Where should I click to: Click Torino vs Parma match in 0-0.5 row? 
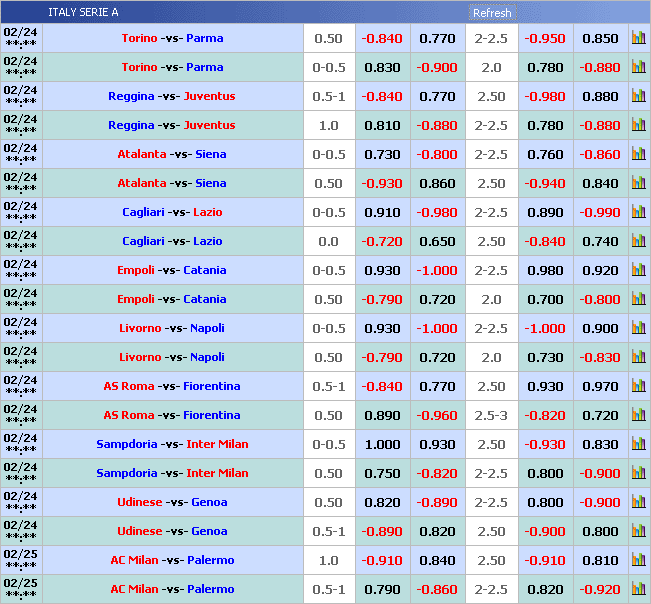(172, 68)
